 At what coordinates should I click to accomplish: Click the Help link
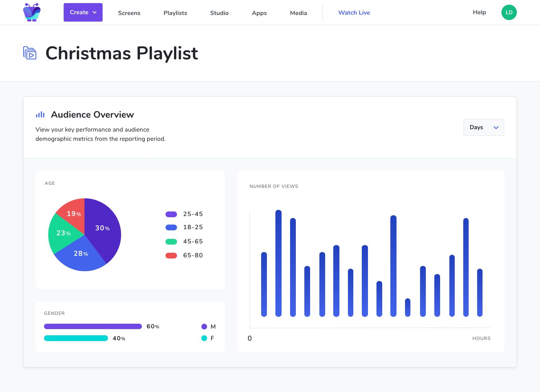479,12
